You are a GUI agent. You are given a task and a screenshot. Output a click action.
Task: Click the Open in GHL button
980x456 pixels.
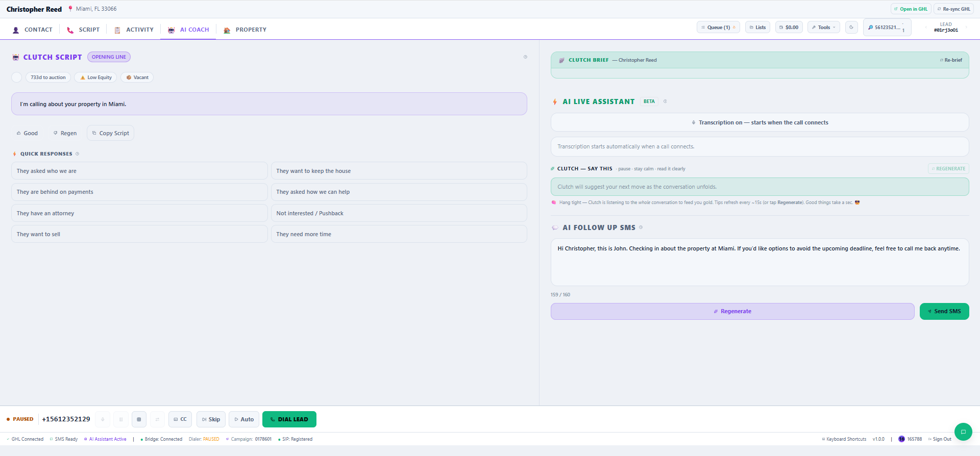coord(911,9)
